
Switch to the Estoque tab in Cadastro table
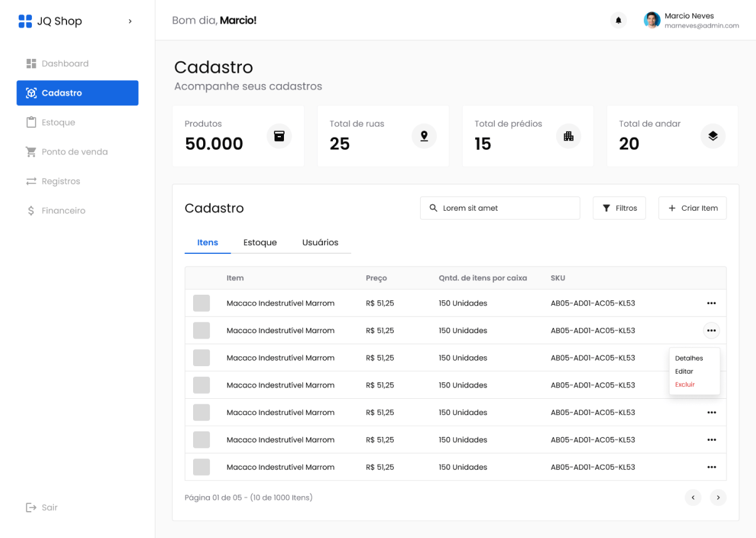point(260,243)
